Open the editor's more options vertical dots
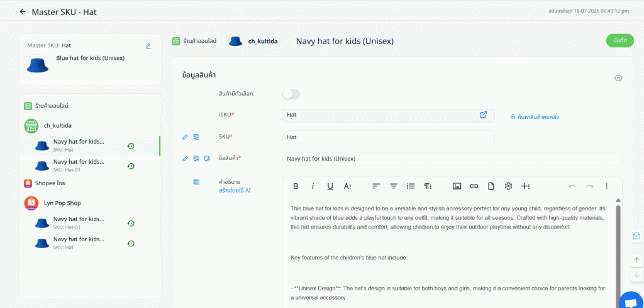Image resolution: width=644 pixels, height=308 pixels. pyautogui.click(x=606, y=186)
